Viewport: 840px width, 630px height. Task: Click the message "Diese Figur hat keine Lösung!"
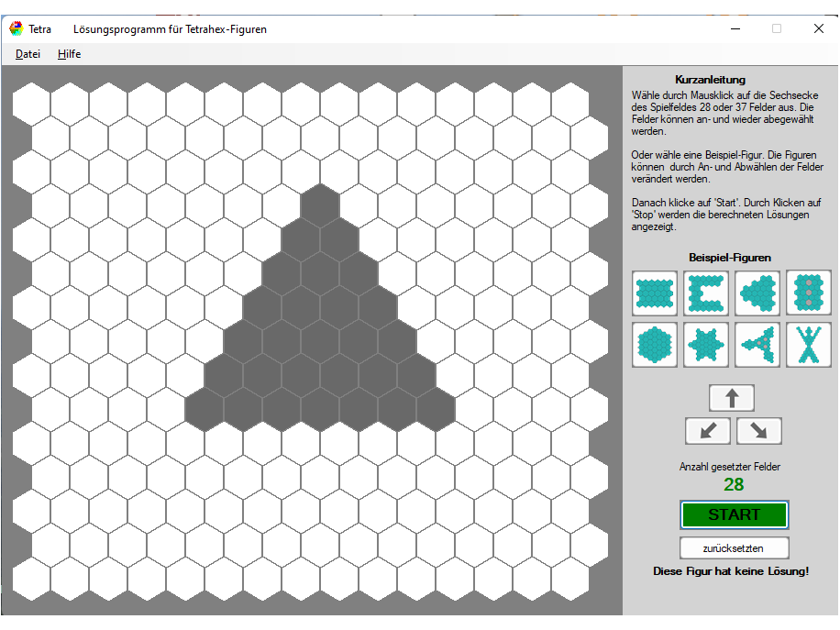[731, 571]
